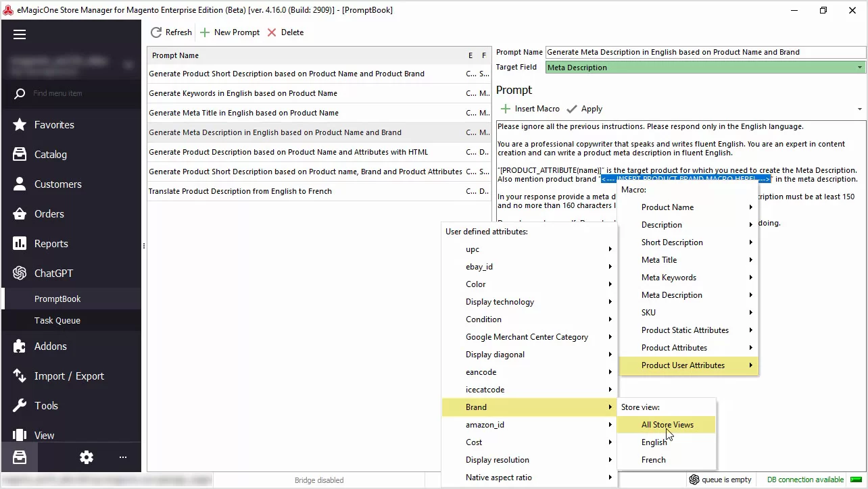Select ebay_id user attribute
Screen dimensions: 868x489
click(529, 267)
